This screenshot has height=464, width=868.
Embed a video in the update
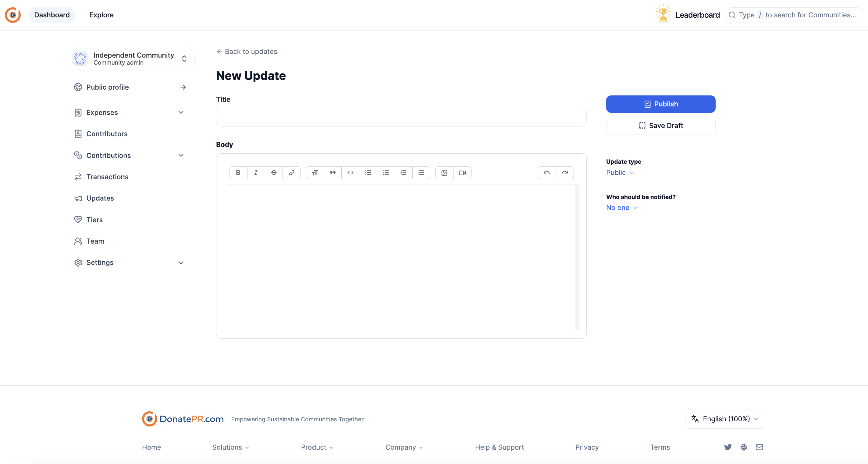tap(462, 173)
